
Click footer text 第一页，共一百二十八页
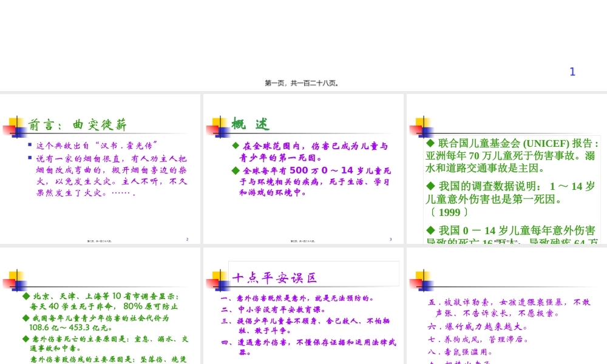pos(302,83)
